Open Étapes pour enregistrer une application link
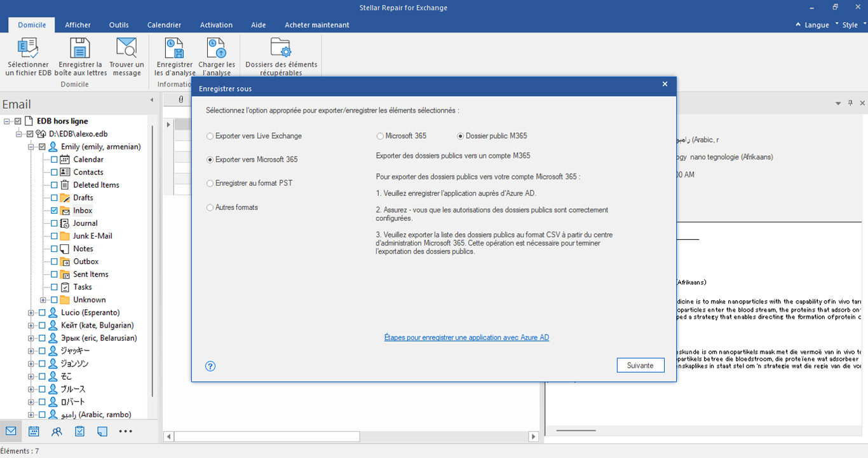This screenshot has height=458, width=868. pos(466,337)
